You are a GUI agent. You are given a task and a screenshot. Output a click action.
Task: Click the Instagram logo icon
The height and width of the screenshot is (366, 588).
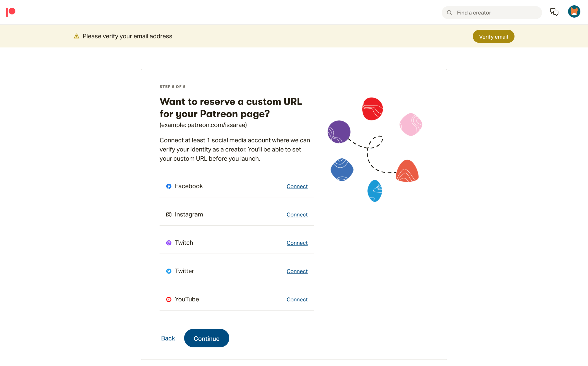pos(169,215)
